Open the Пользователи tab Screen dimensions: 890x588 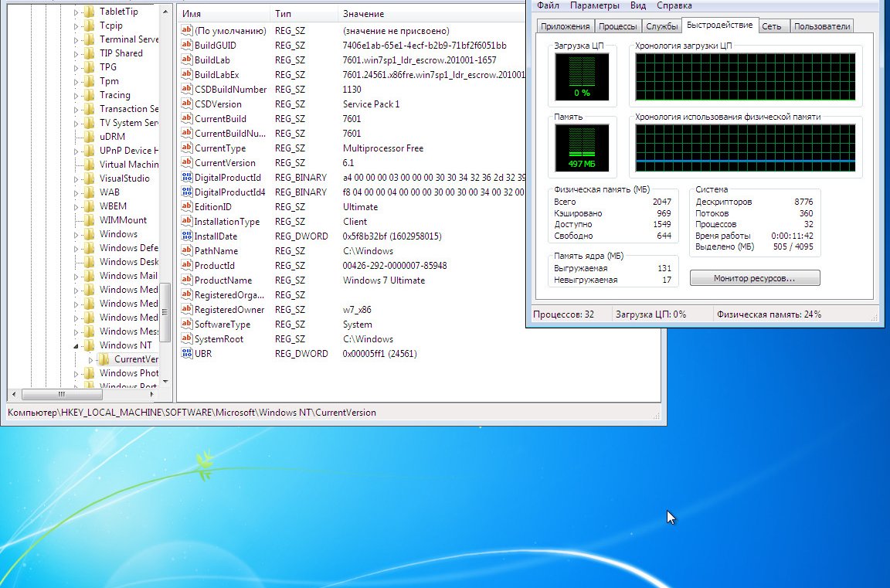pyautogui.click(x=822, y=26)
